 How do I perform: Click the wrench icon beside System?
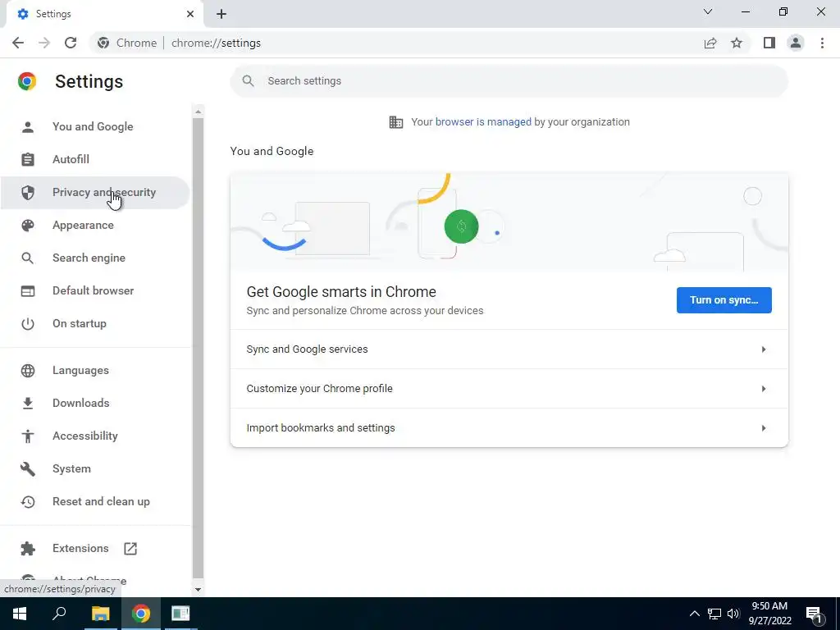(x=27, y=468)
